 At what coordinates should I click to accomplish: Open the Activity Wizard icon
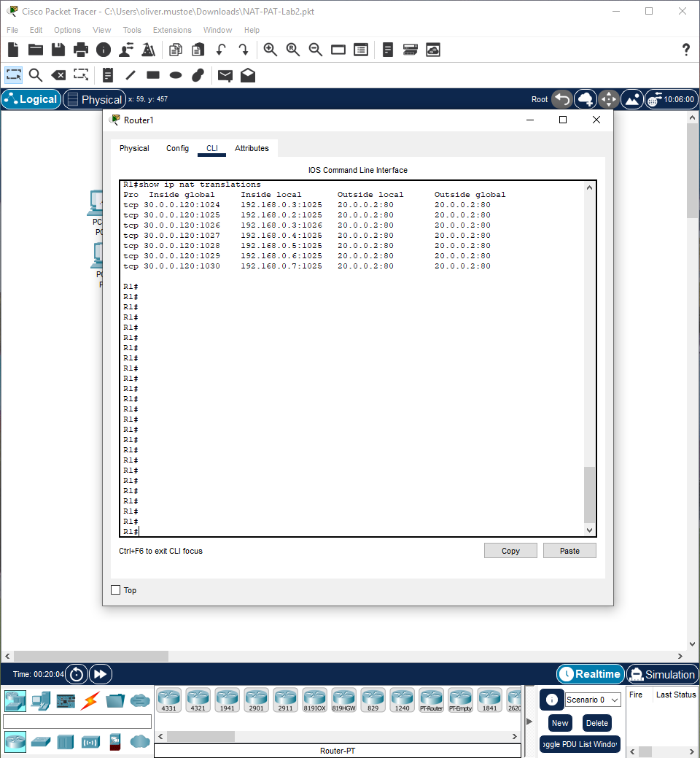coord(126,50)
